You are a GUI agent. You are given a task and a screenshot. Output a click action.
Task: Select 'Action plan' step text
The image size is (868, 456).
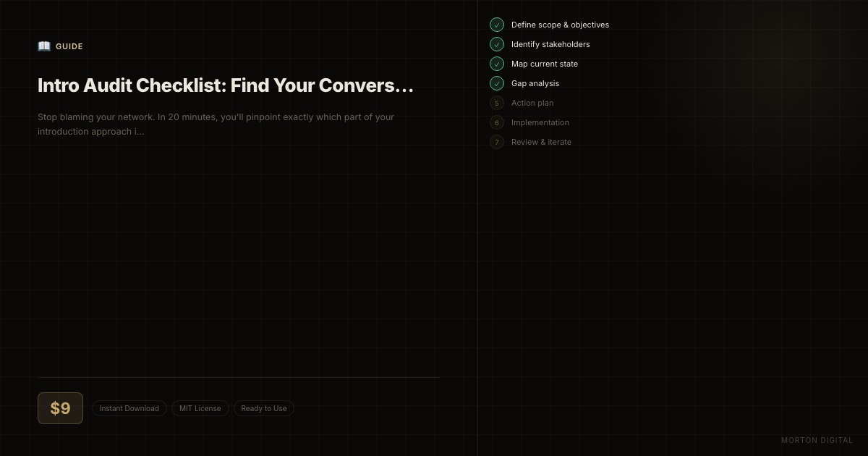[532, 103]
